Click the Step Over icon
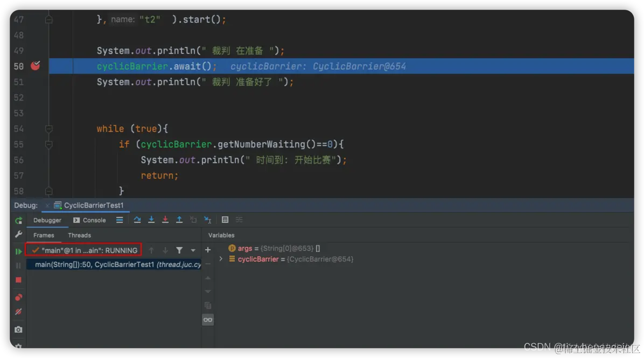This screenshot has height=358, width=644. coord(137,220)
